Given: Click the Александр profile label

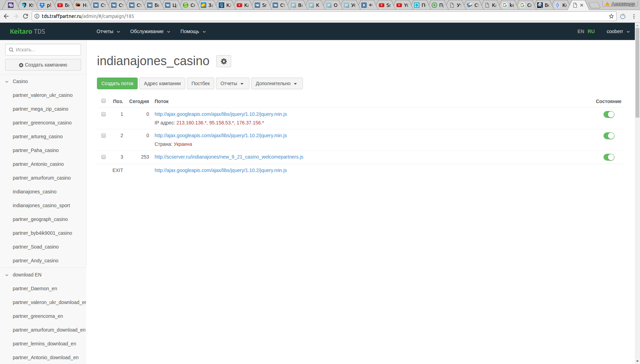Looking at the screenshot, I should tap(620, 4).
